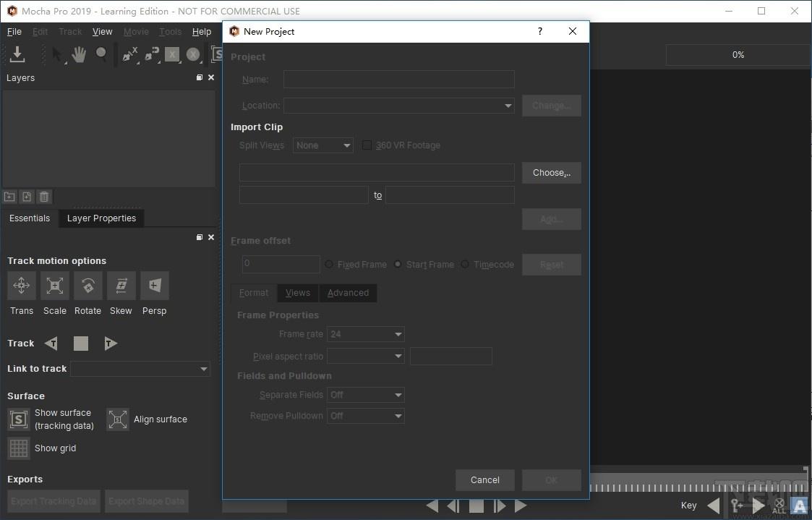The image size is (812, 520).
Task: Click the OK button in dialog
Action: pos(552,480)
